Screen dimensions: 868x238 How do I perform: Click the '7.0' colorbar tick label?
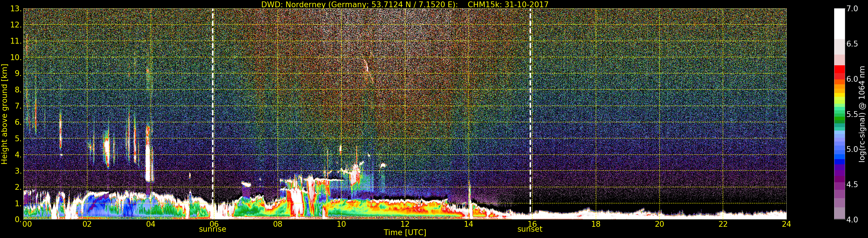[x=852, y=9]
